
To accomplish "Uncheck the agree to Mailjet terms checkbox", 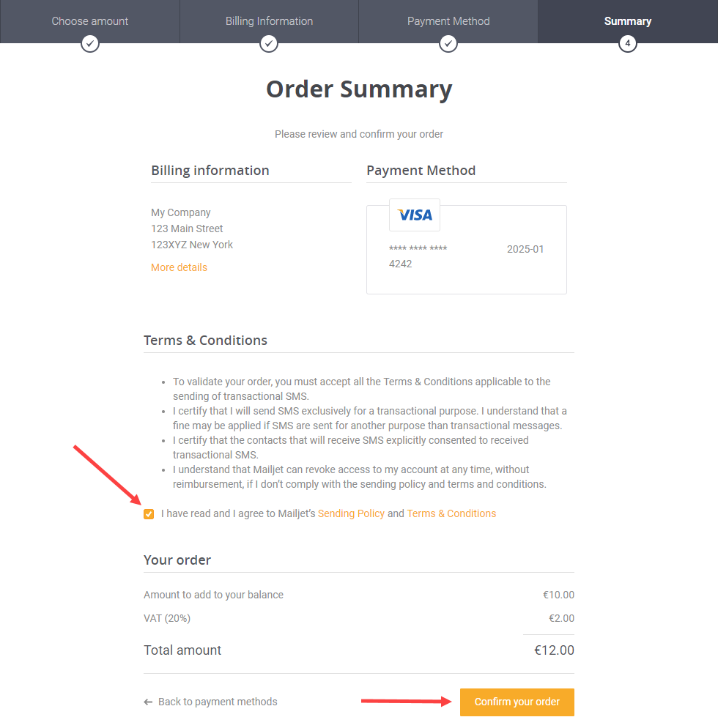I will pyautogui.click(x=149, y=514).
